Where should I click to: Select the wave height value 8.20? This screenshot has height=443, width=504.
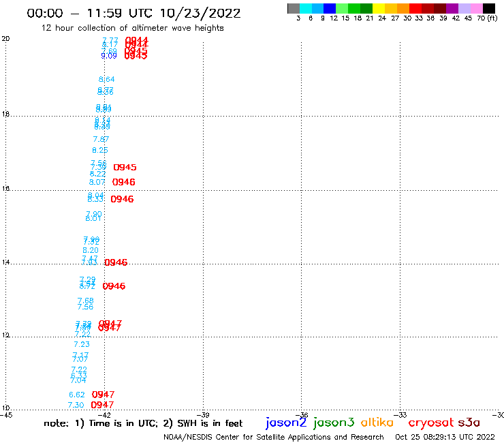click(91, 250)
